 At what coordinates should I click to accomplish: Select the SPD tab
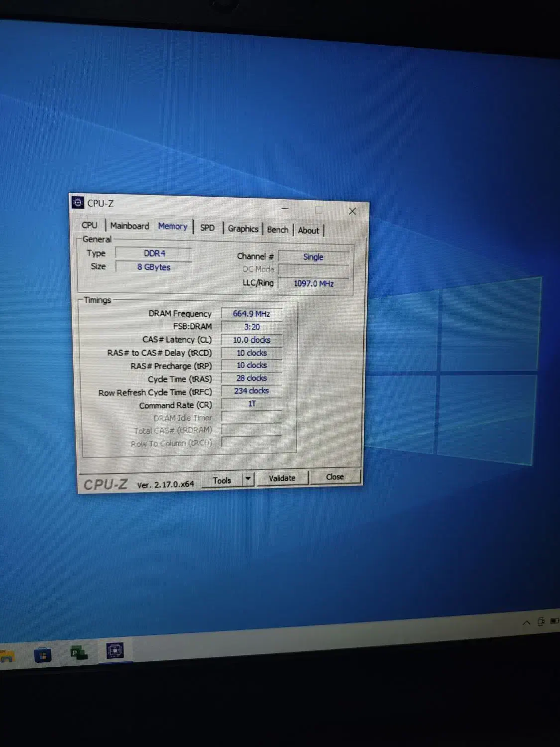point(207,228)
